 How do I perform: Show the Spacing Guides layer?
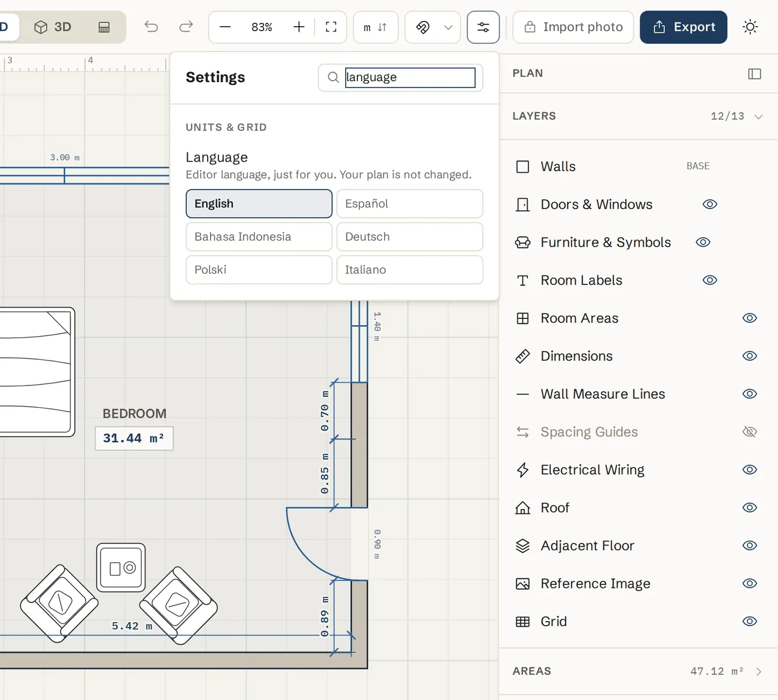point(750,432)
